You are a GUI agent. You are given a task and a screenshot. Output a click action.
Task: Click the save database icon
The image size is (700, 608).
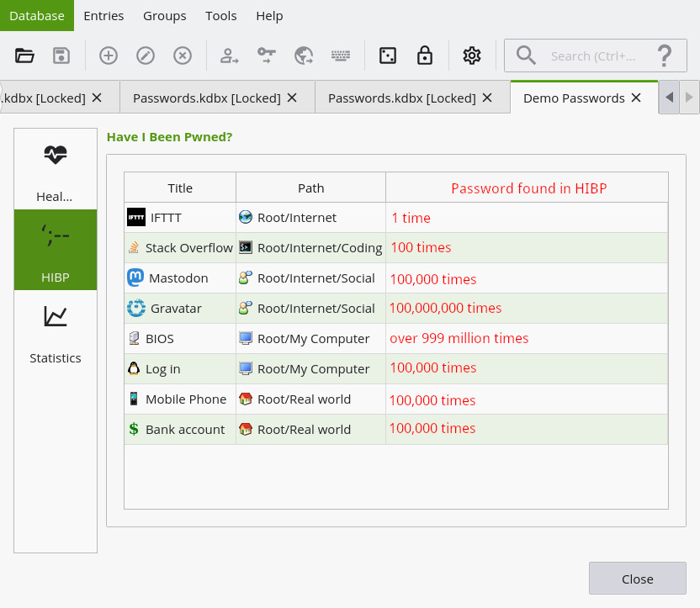click(x=61, y=56)
